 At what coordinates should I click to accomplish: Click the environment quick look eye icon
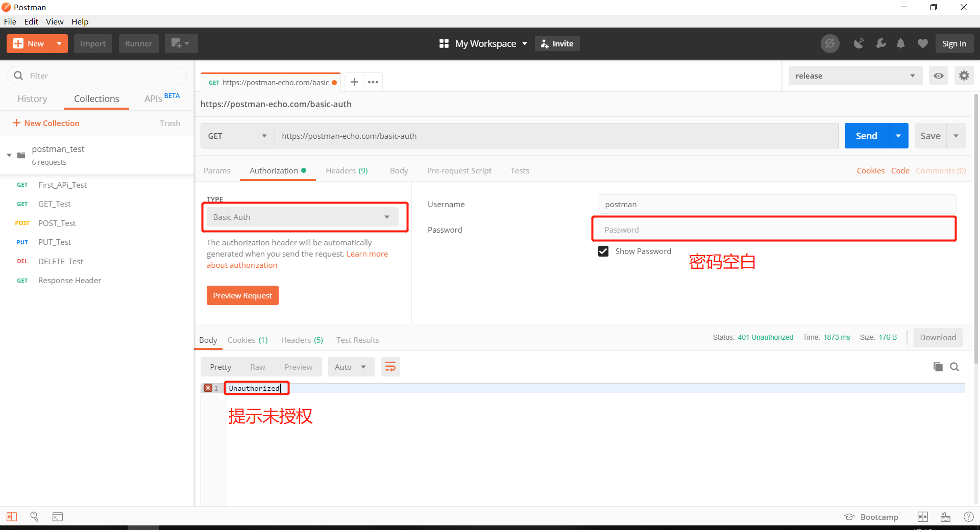[938, 75]
